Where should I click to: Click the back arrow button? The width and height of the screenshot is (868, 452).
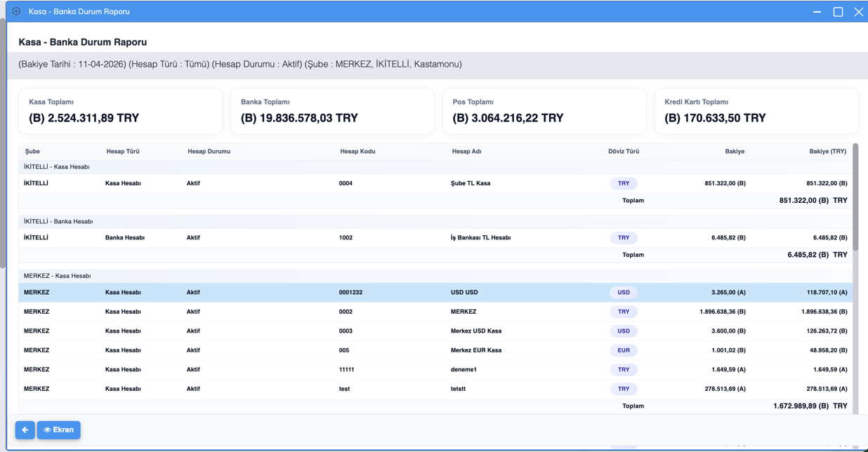point(25,430)
